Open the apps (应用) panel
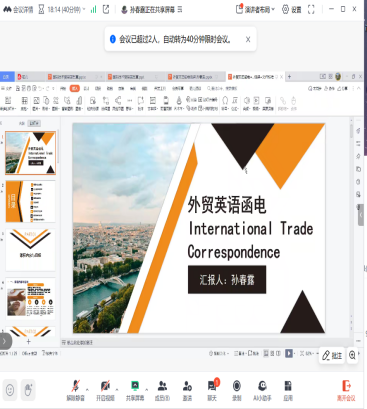 [x=288, y=390]
